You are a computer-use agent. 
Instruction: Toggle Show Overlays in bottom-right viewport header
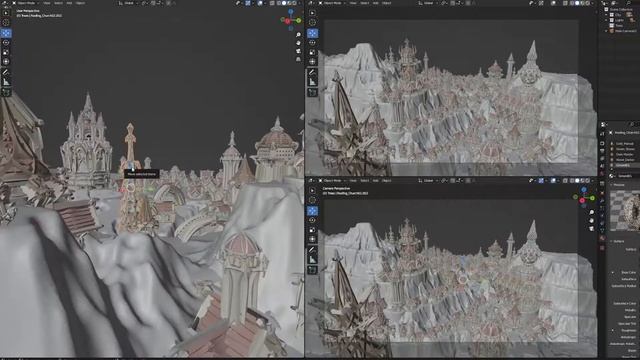click(x=553, y=180)
